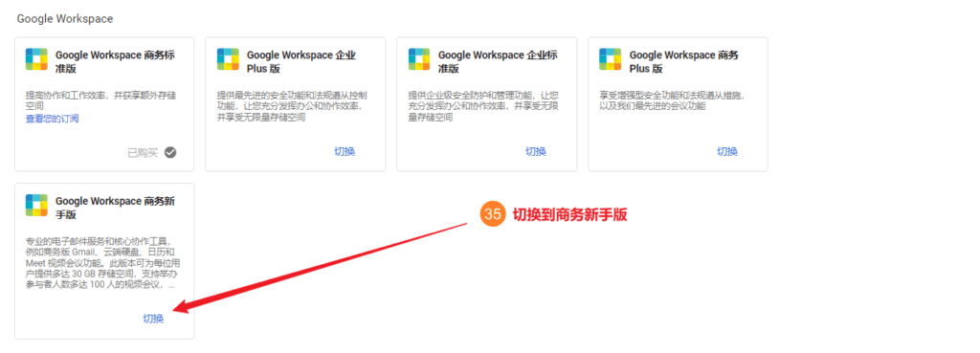This screenshot has height=353, width=980.
Task: Click the 企业 Plus 版 description 提供最先进的安全功能
Action: [292, 106]
